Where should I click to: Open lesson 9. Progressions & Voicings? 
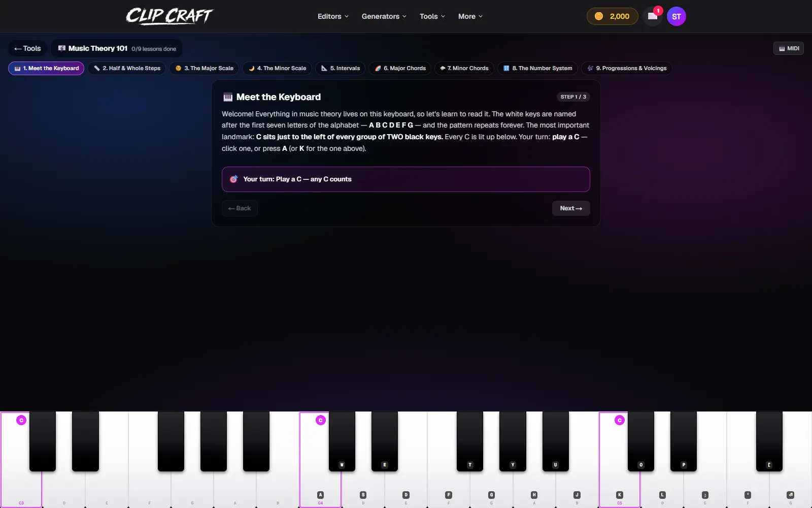click(x=627, y=68)
